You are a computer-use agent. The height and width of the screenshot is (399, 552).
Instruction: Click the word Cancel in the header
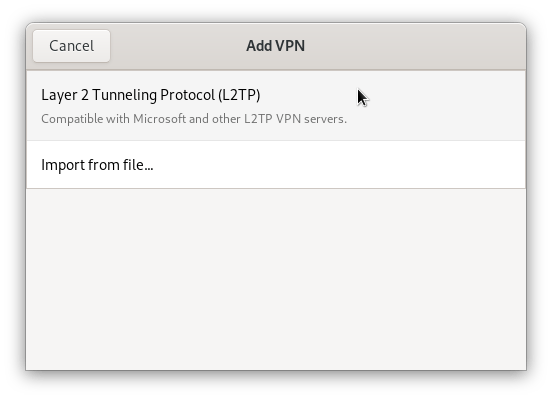click(71, 46)
